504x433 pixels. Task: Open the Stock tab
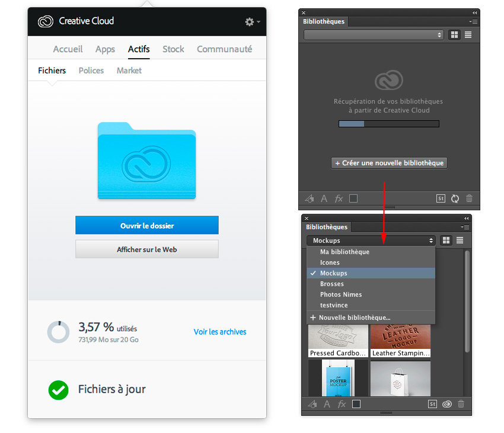point(173,49)
